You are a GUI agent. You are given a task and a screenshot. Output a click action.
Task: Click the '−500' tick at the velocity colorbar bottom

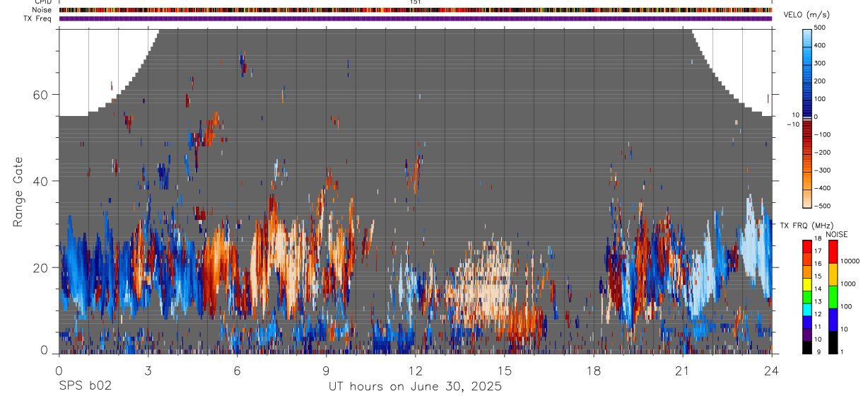(823, 206)
